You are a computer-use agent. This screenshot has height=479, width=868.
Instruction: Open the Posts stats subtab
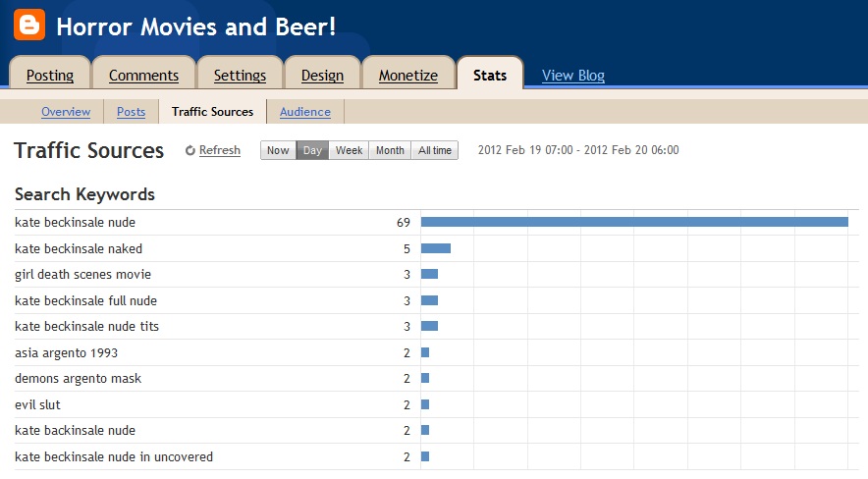132,112
